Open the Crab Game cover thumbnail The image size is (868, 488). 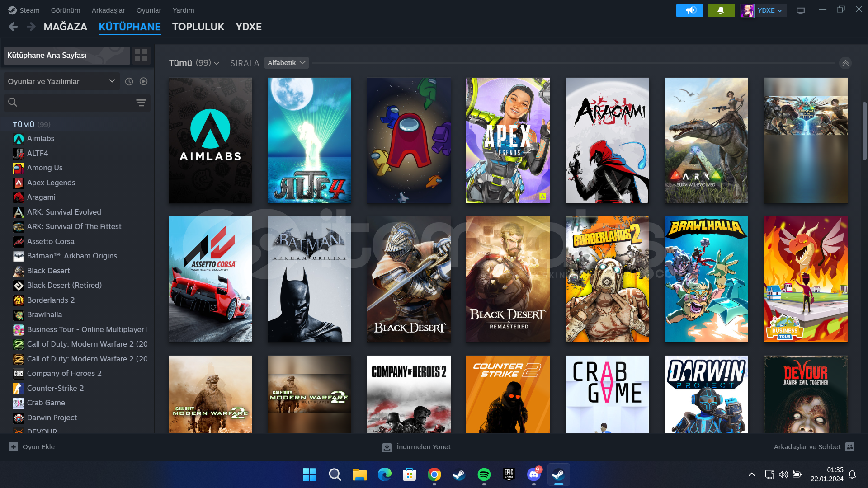point(607,394)
